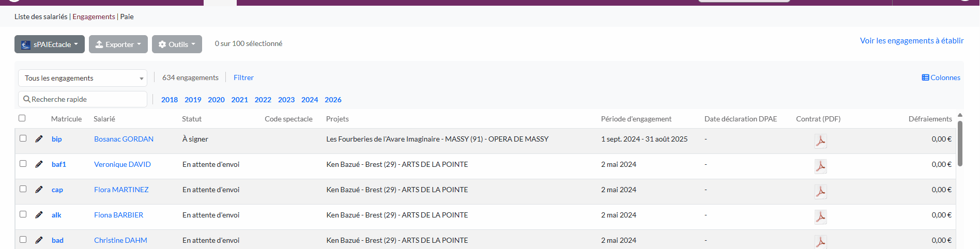This screenshot has height=249, width=980.
Task: Switch to the Paie tab
Action: click(127, 17)
